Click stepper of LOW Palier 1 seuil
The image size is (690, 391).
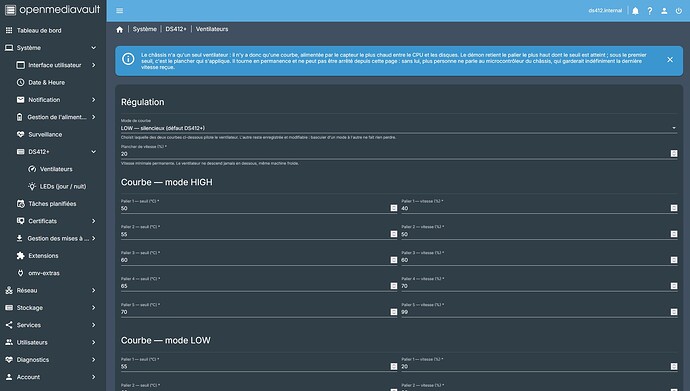(x=394, y=366)
